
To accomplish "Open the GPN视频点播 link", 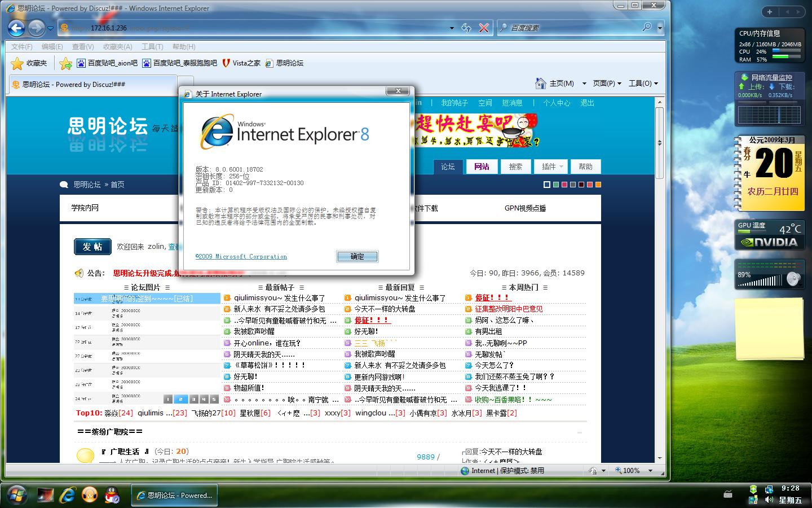I will [x=525, y=208].
